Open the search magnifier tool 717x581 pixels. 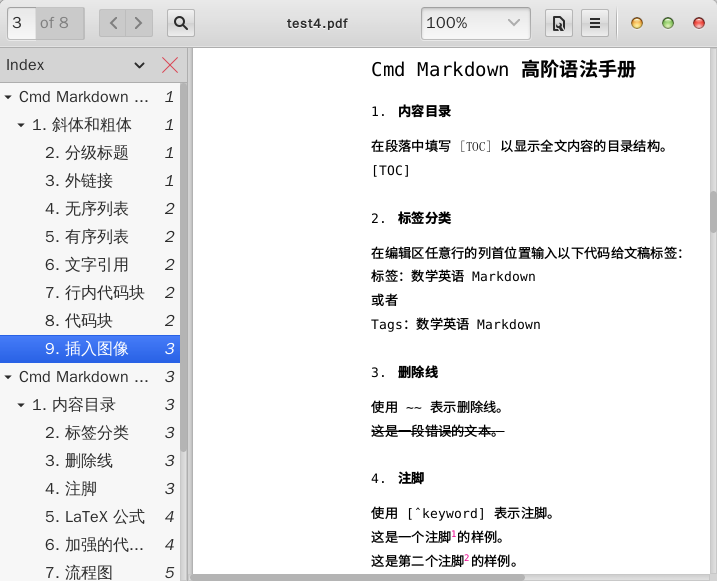tap(181, 23)
